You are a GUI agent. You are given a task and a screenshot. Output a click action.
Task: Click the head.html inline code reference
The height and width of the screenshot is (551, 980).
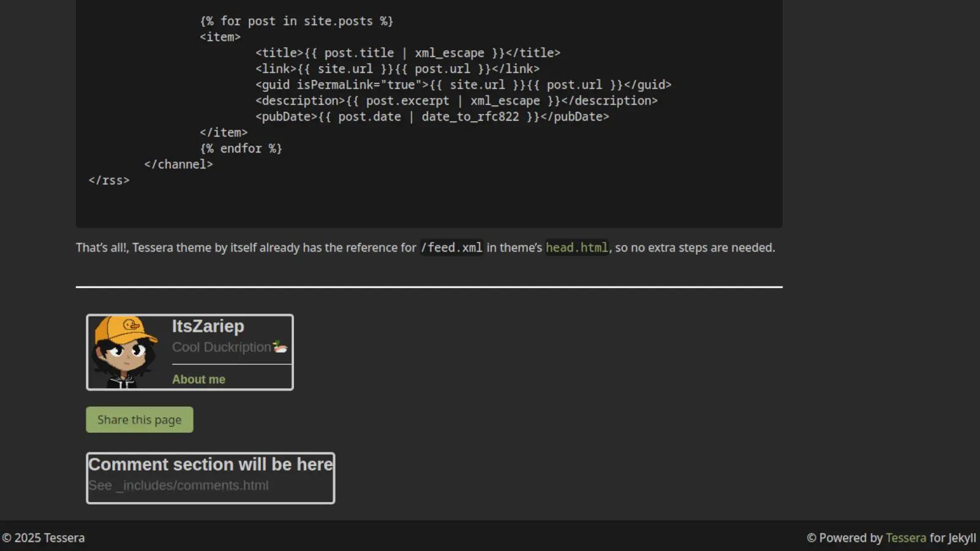(x=576, y=248)
